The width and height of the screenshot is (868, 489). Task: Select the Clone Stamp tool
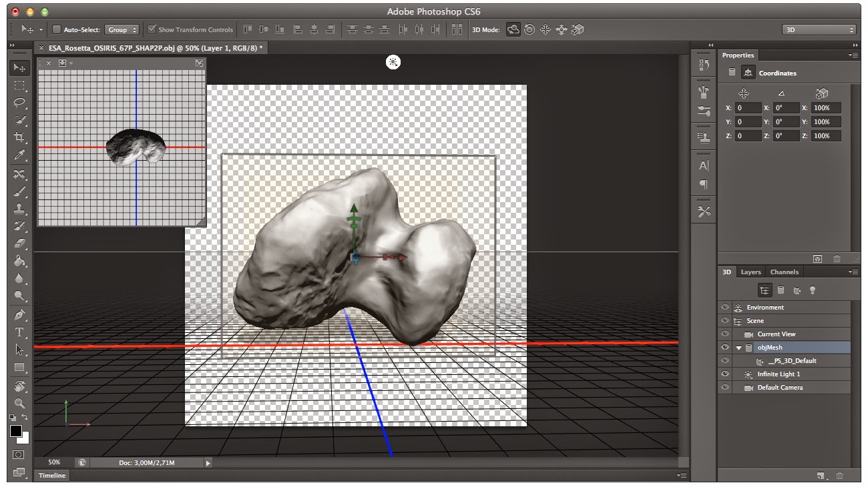[19, 209]
